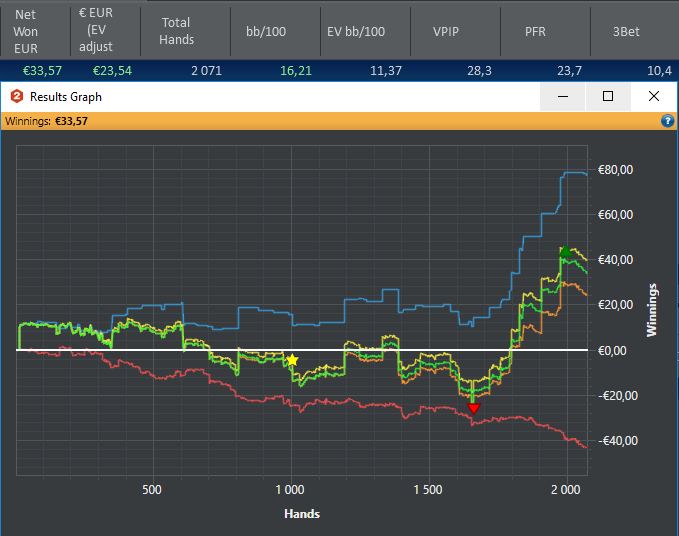Maximize the Results Graph window

tap(608, 96)
